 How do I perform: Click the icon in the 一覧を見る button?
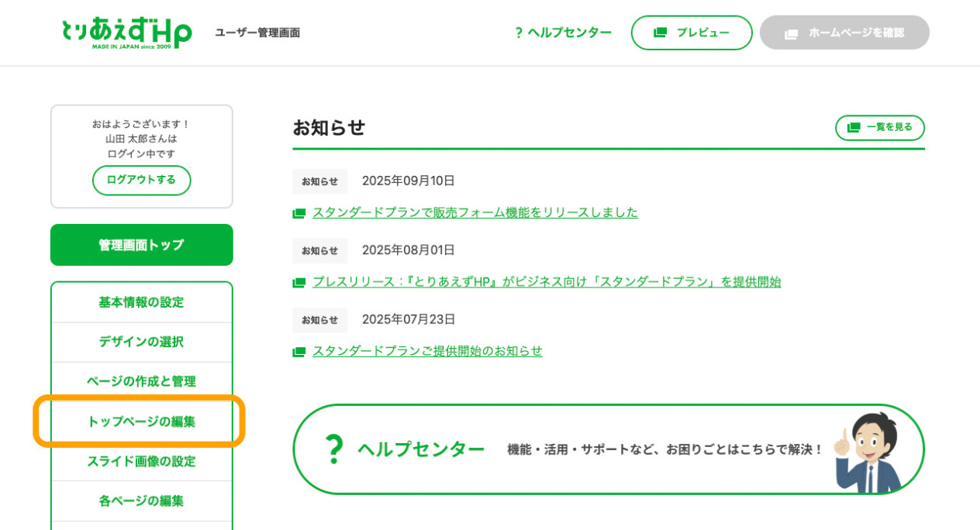coord(854,128)
